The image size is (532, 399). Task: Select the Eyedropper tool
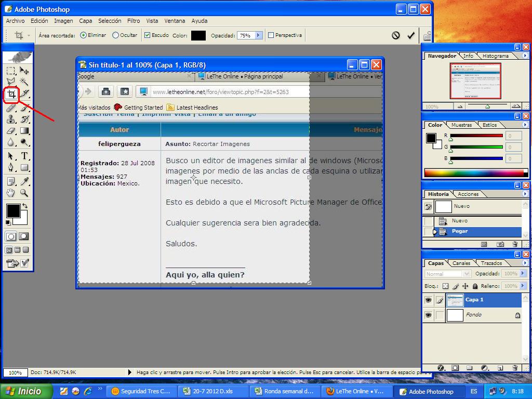(x=24, y=181)
